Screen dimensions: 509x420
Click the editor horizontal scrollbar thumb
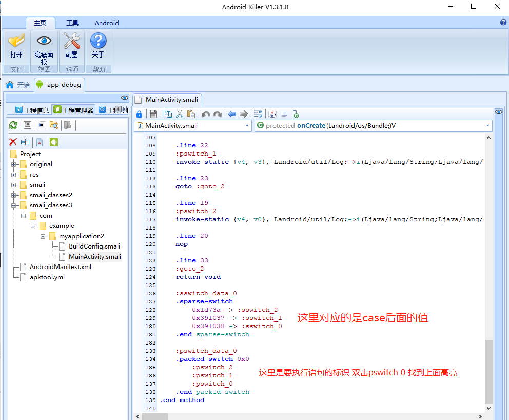(x=155, y=416)
